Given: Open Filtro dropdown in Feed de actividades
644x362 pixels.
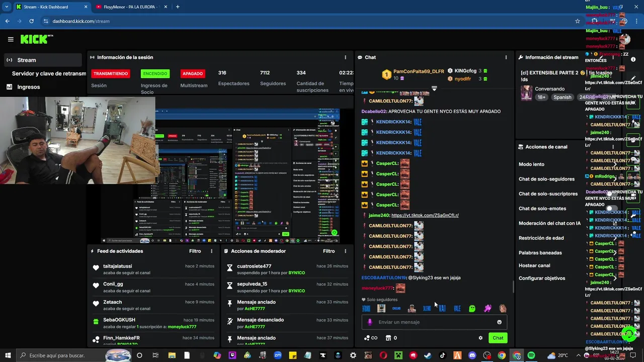Looking at the screenshot, I should pos(195,251).
